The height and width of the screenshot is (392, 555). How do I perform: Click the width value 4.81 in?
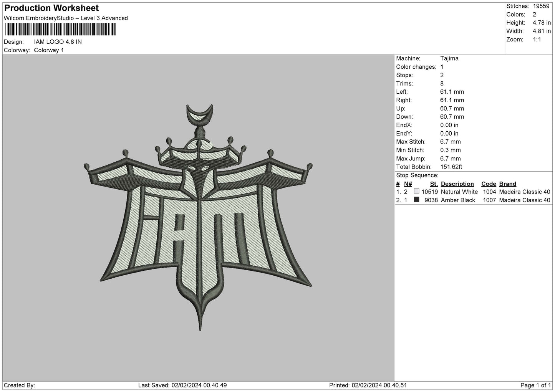point(542,31)
